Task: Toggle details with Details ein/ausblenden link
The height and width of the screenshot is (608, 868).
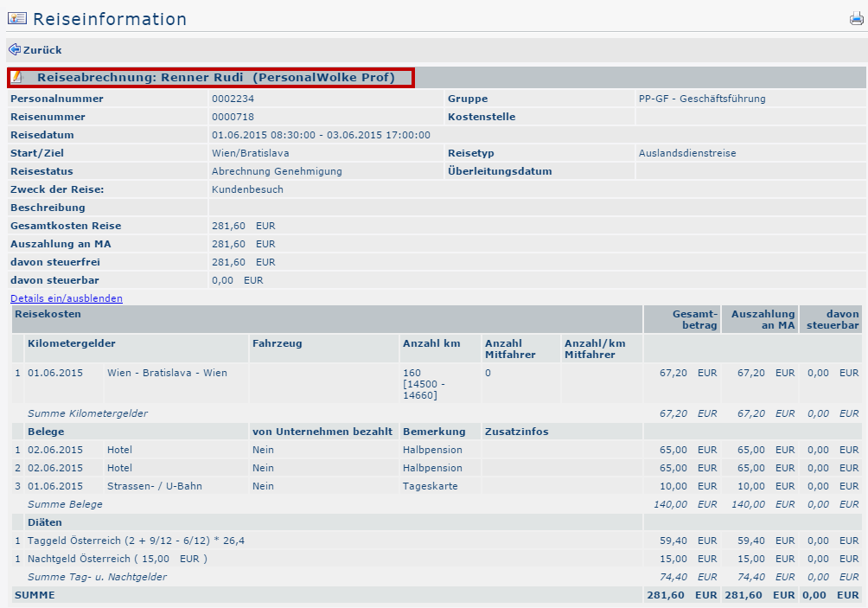Action: pos(67,298)
